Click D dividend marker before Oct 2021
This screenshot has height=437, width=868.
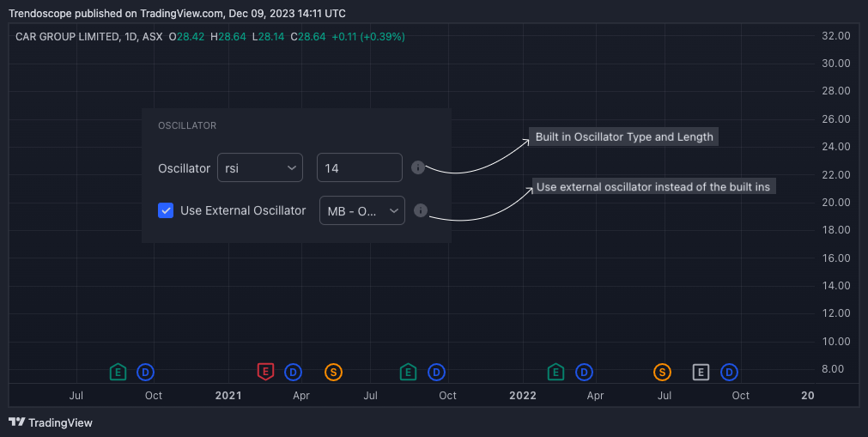click(436, 373)
